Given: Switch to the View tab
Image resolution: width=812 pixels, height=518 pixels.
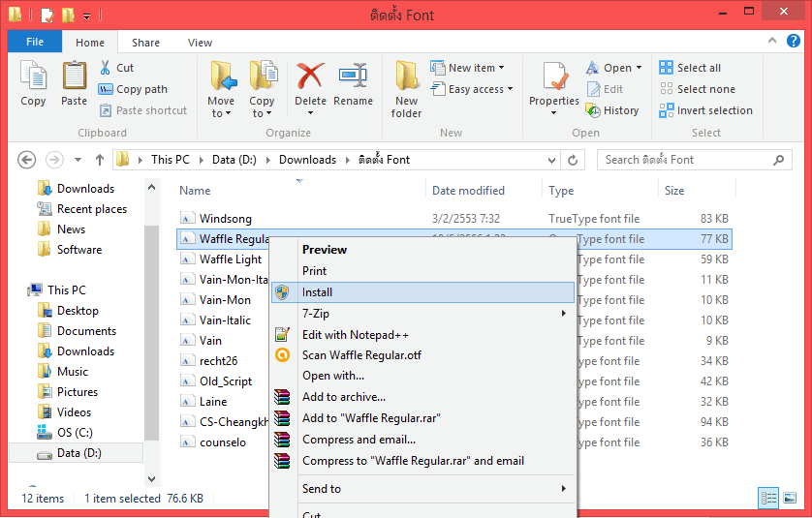Looking at the screenshot, I should click(200, 43).
